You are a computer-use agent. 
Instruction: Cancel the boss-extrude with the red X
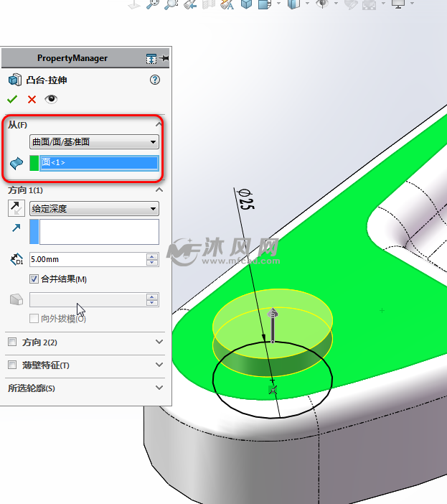tap(32, 99)
